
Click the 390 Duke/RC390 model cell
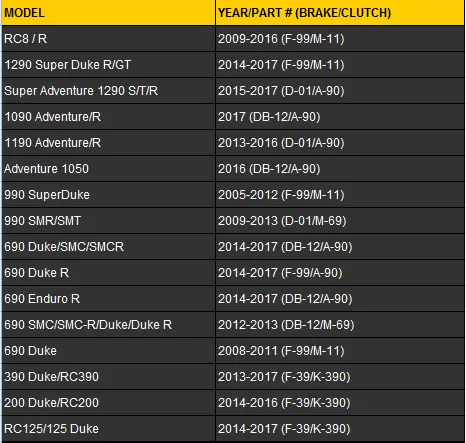point(109,377)
